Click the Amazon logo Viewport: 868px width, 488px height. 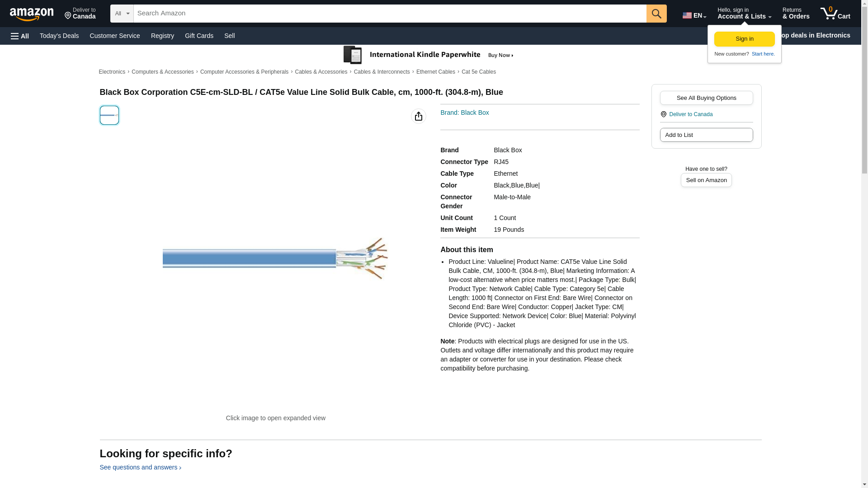pos(32,14)
